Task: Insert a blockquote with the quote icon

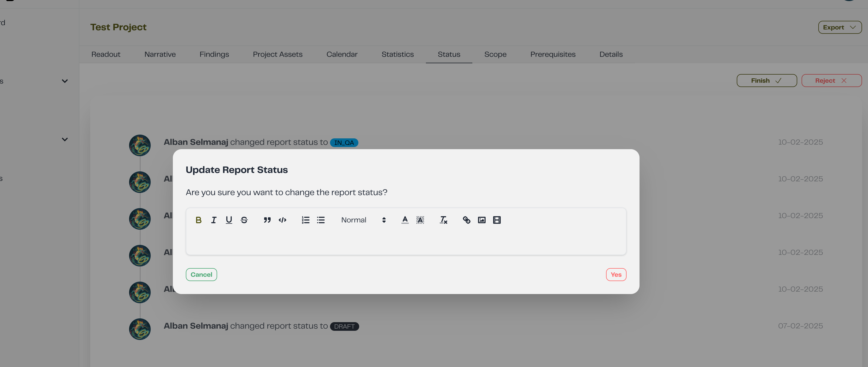Action: pyautogui.click(x=267, y=220)
